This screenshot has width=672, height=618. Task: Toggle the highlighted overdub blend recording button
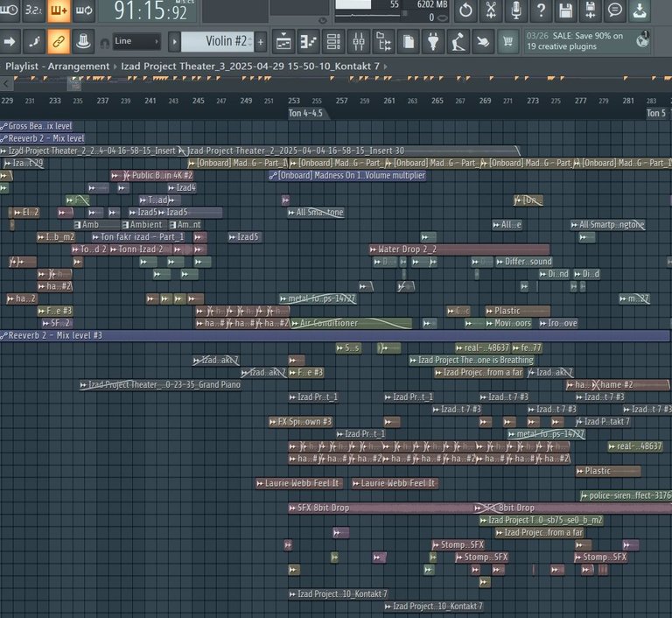[x=59, y=10]
